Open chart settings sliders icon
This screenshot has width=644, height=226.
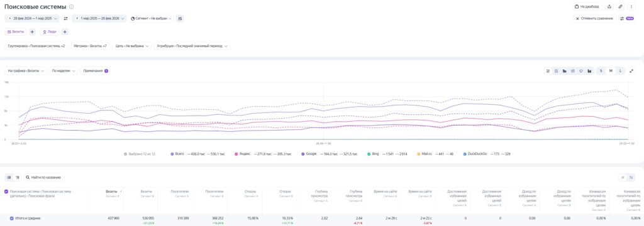pyautogui.click(x=548, y=71)
